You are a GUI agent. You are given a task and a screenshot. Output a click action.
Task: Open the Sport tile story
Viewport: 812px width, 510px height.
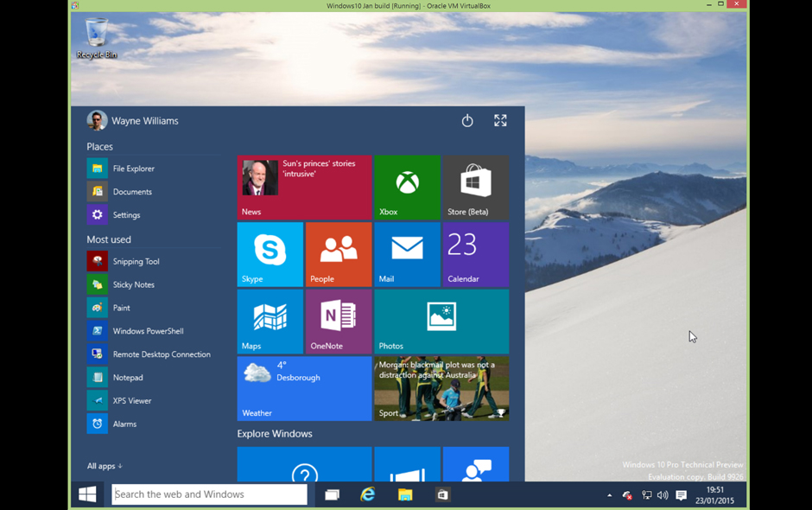(x=441, y=388)
